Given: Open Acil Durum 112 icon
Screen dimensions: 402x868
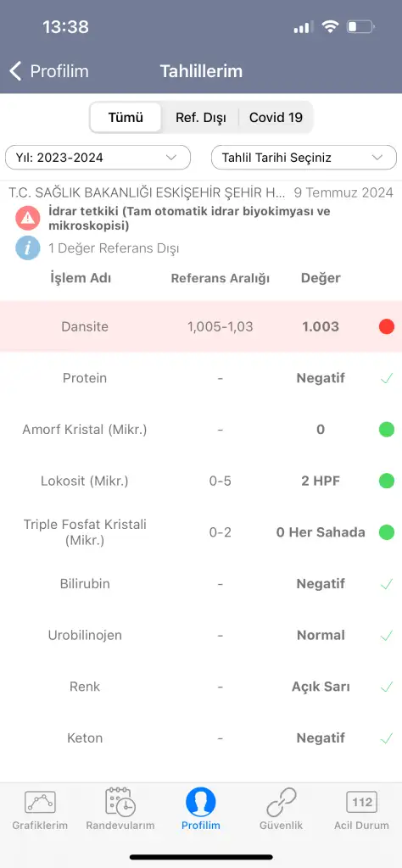Looking at the screenshot, I should pos(361,802).
